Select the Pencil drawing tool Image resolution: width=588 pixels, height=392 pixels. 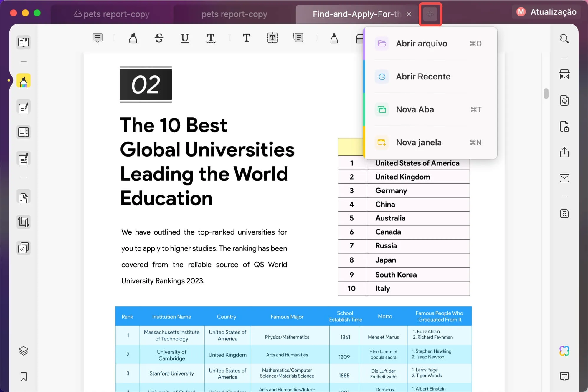[x=334, y=38]
